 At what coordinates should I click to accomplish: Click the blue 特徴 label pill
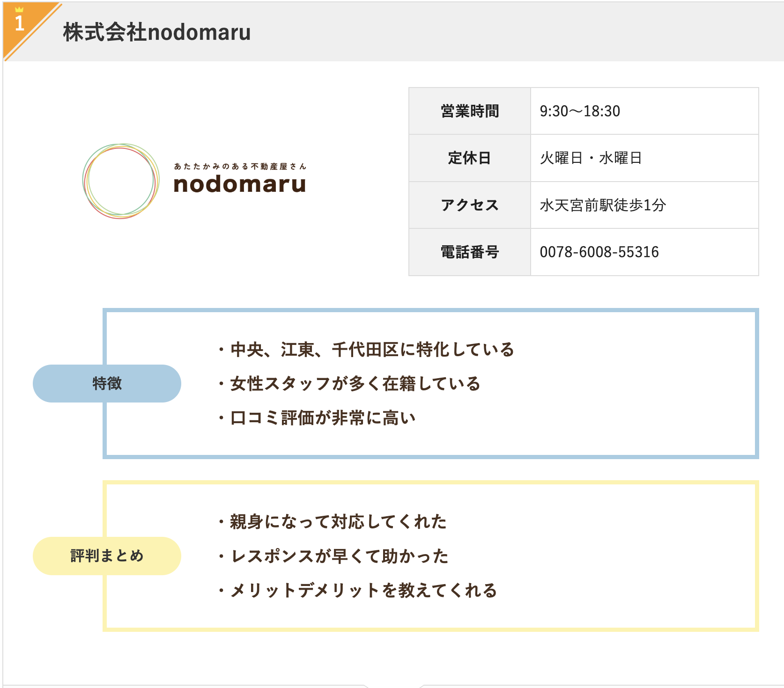click(x=107, y=383)
